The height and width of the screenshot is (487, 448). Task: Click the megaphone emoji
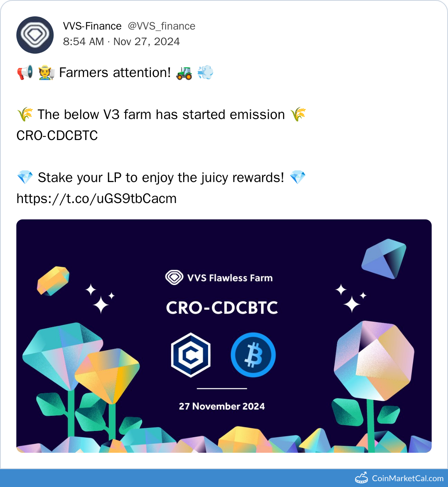[25, 73]
